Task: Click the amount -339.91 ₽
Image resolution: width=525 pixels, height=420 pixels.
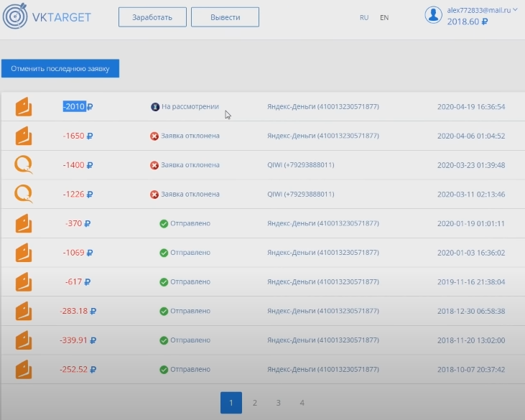Action: [78, 340]
